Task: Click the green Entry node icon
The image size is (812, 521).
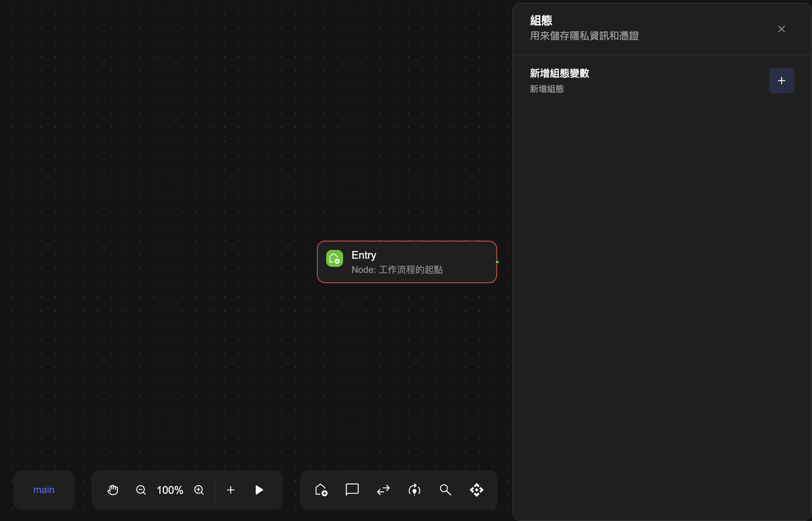Action: 334,258
